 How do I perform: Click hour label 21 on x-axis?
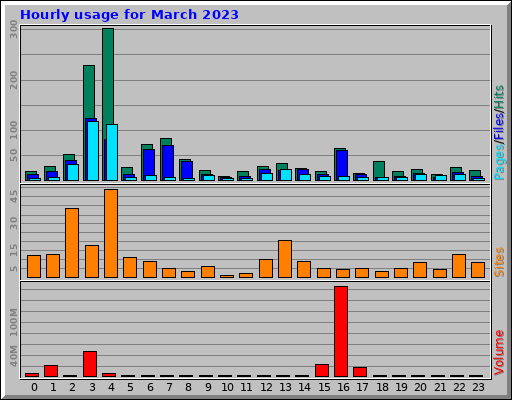(x=440, y=387)
